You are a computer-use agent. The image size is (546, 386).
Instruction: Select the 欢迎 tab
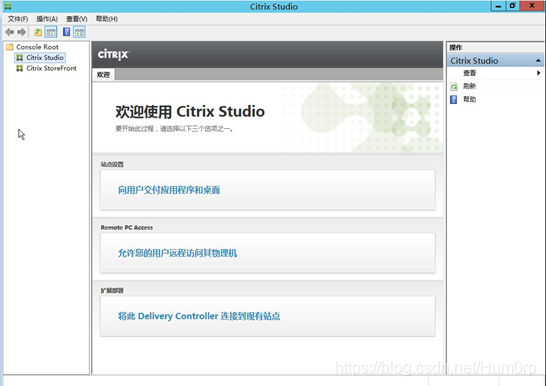pyautogui.click(x=103, y=74)
